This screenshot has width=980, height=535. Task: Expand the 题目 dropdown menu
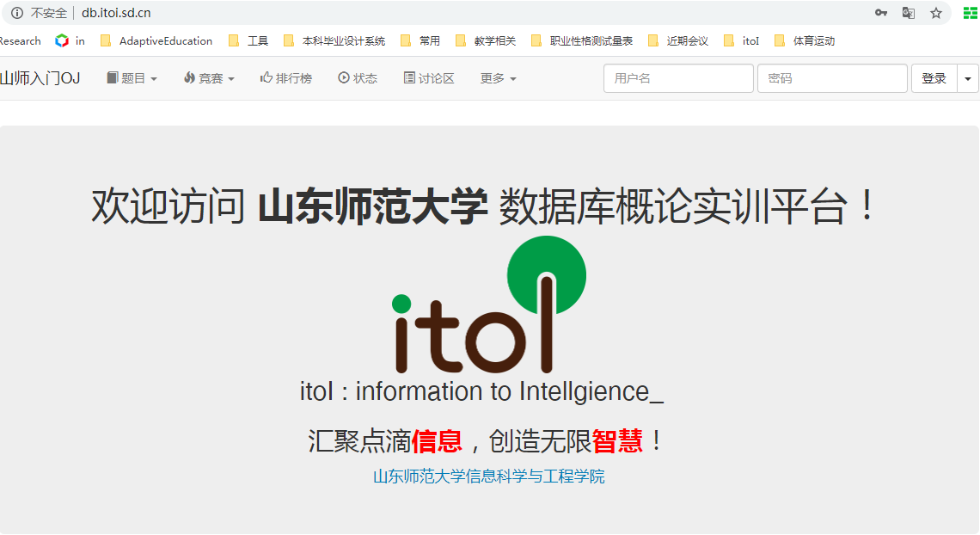(x=132, y=78)
